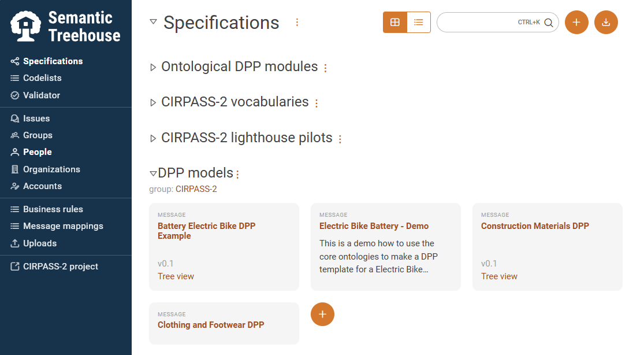This screenshot has height=355, width=644.
Task: Click the CIRPASS-2 project external link icon
Action: pyautogui.click(x=15, y=267)
